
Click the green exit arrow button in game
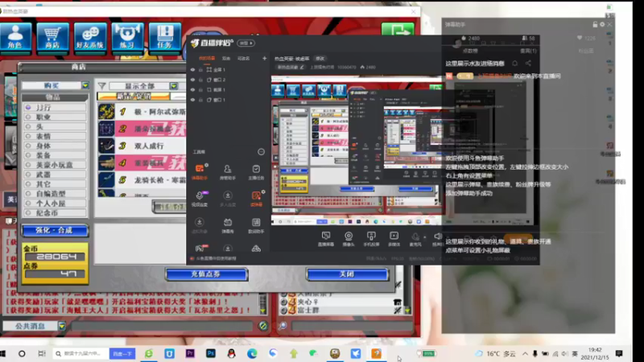pos(398,30)
